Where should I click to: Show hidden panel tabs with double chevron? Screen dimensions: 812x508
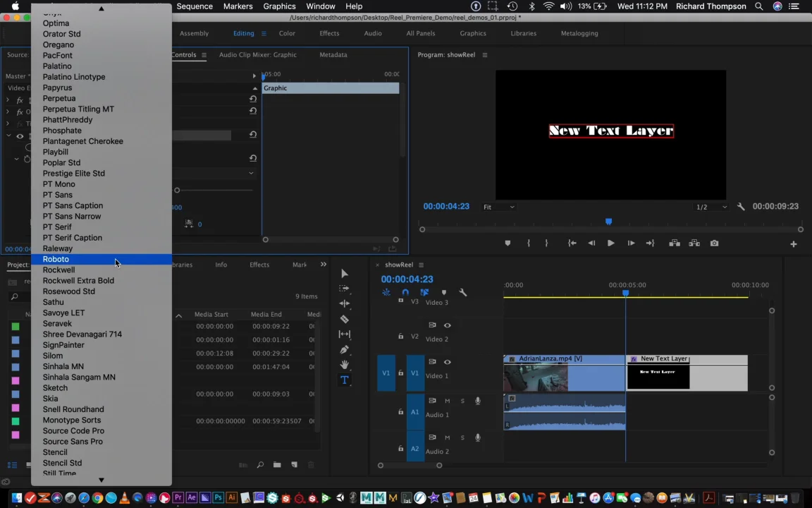point(324,265)
